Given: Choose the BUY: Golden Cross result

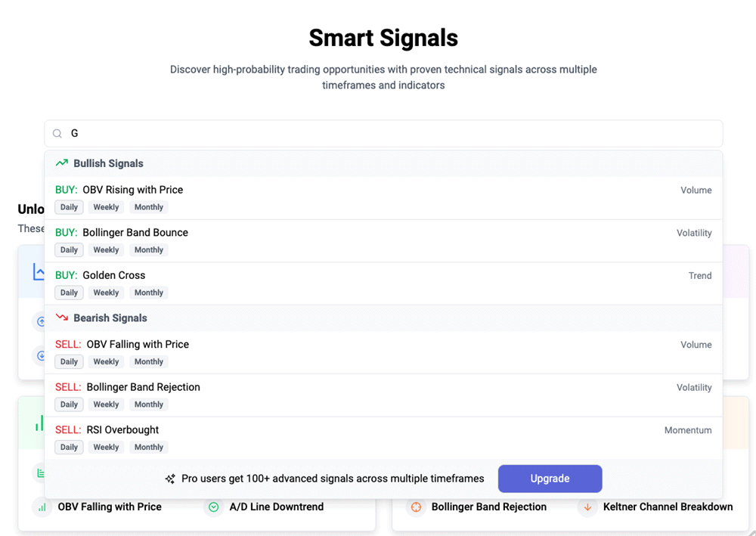Looking at the screenshot, I should click(x=113, y=275).
